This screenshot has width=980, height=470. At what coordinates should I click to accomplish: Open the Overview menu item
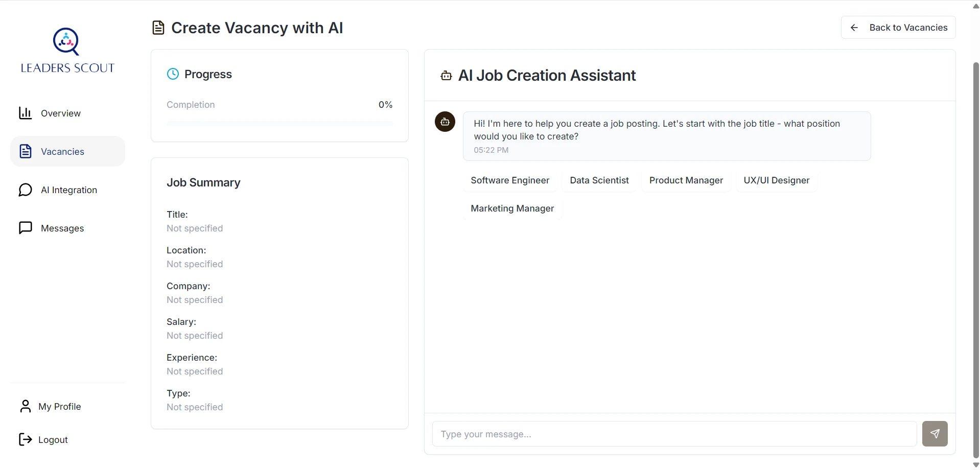click(x=61, y=113)
